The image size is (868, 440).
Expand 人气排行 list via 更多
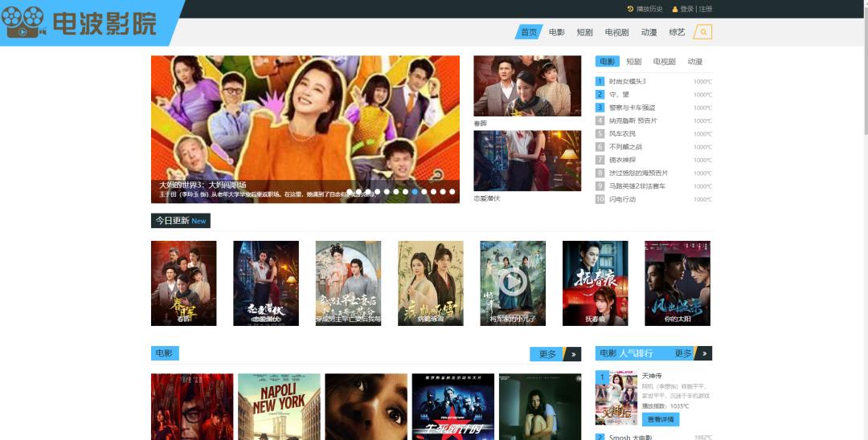[683, 353]
